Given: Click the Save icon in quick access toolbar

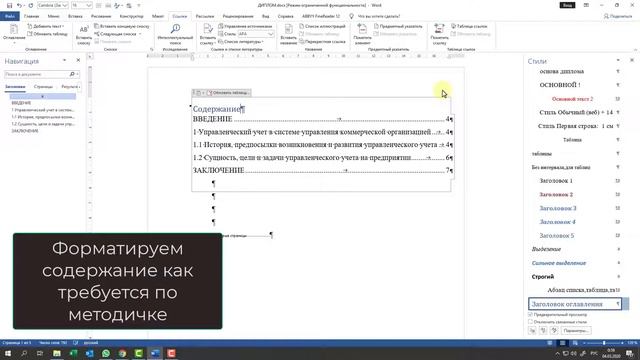Looking at the screenshot, I should point(9,5).
